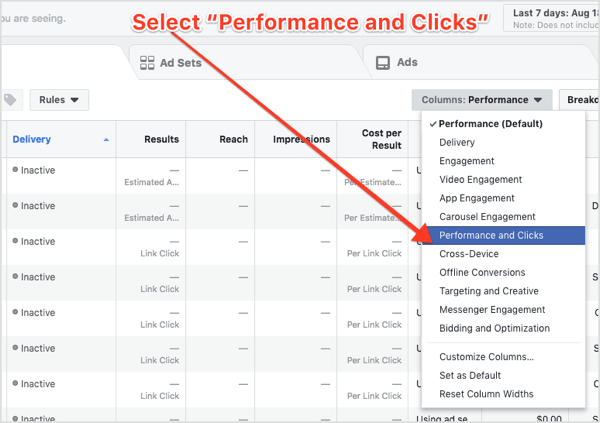Click the tag icon beside Rules
The height and width of the screenshot is (423, 600).
click(10, 100)
